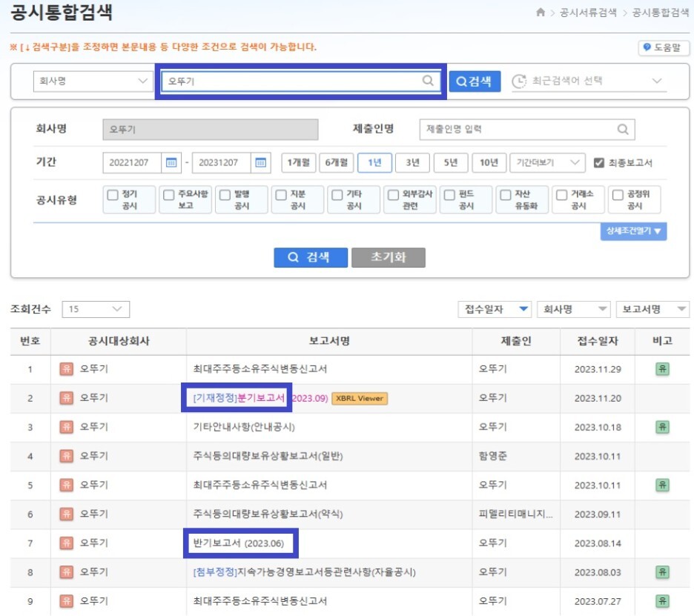Click date 2023.08.14 cell

pyautogui.click(x=598, y=543)
